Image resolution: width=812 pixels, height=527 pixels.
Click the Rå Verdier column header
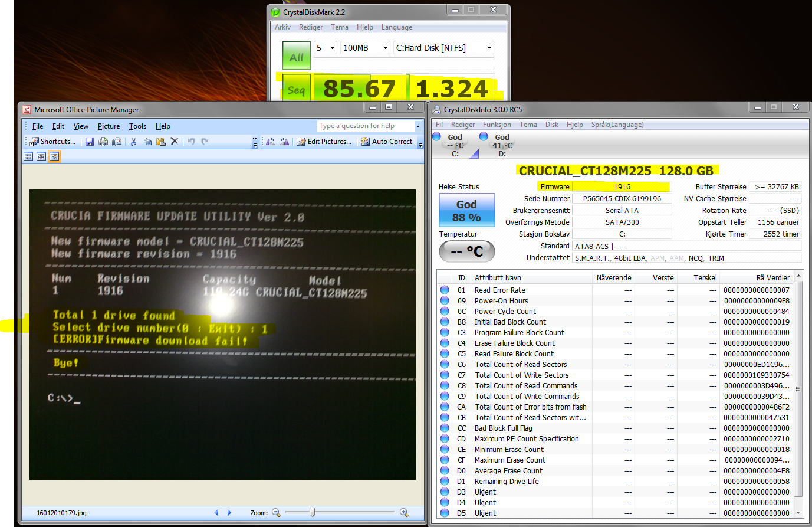757,277
